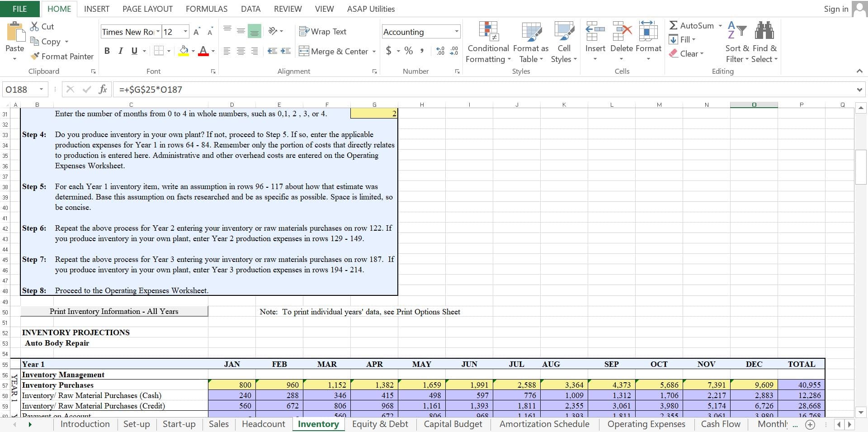
Task: Increase font size with the large A
Action: coord(196,32)
